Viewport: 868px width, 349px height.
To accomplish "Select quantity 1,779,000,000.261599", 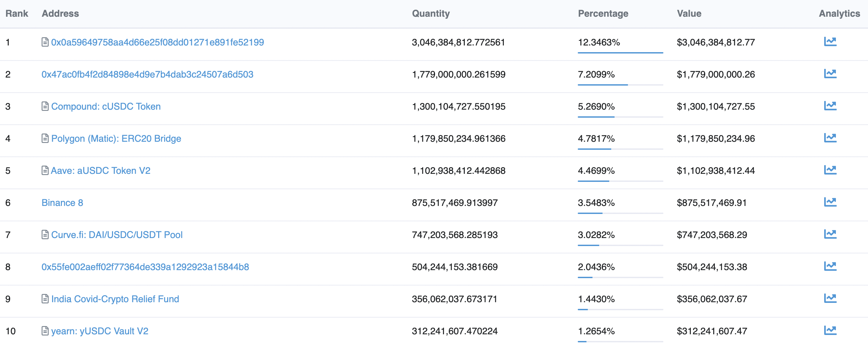I will 459,75.
